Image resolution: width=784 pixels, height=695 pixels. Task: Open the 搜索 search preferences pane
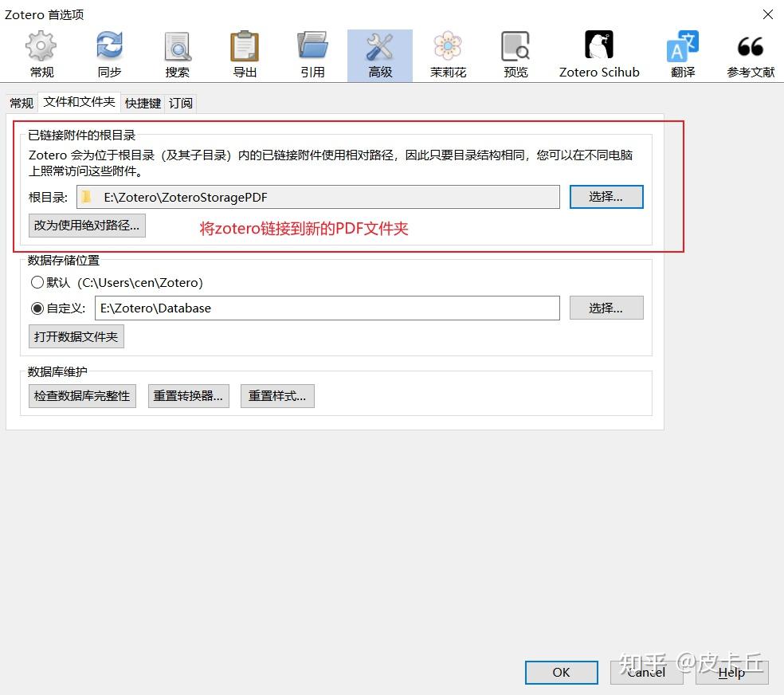click(x=178, y=55)
